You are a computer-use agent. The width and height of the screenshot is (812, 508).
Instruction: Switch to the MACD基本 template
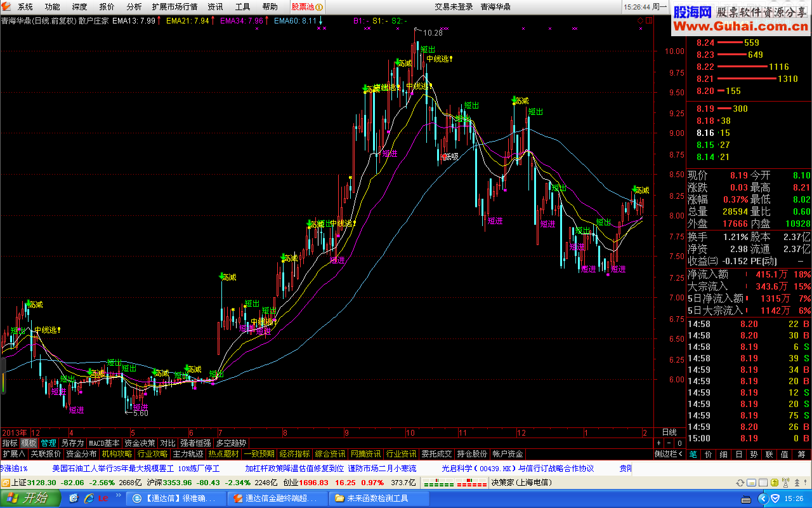tap(104, 443)
